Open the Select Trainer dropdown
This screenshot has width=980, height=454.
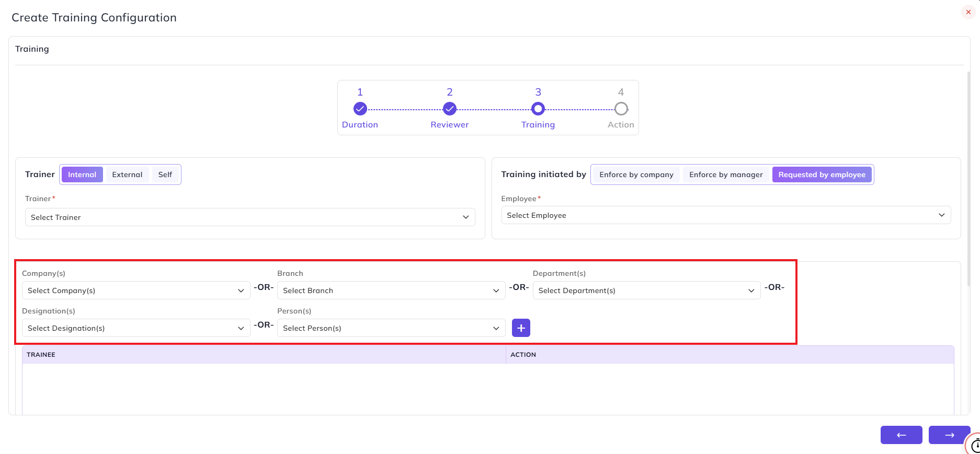(250, 217)
